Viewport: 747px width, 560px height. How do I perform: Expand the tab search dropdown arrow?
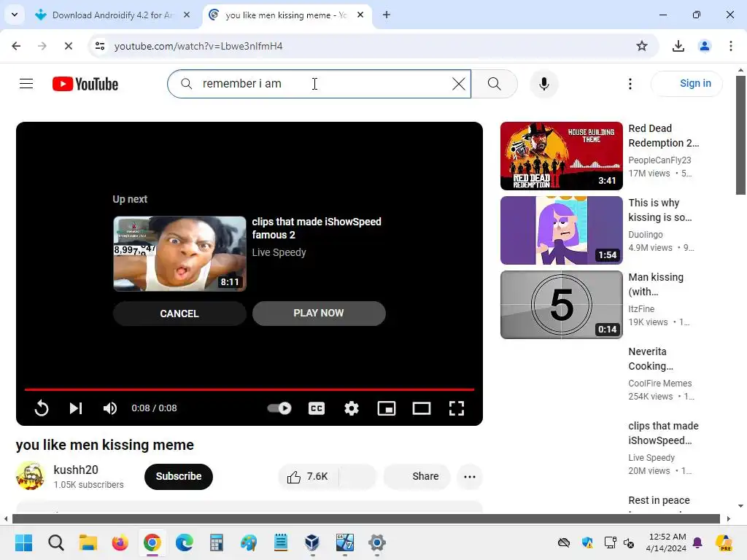[x=15, y=15]
